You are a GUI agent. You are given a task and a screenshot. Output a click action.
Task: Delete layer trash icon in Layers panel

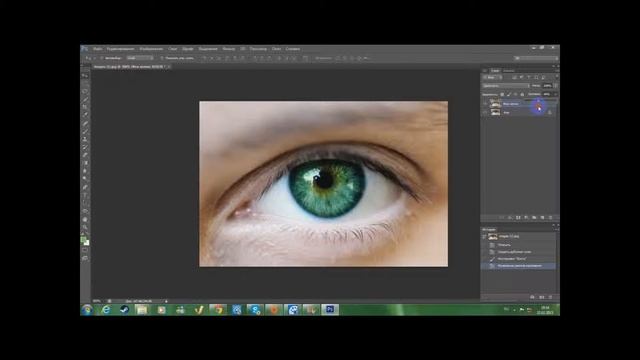click(550, 218)
